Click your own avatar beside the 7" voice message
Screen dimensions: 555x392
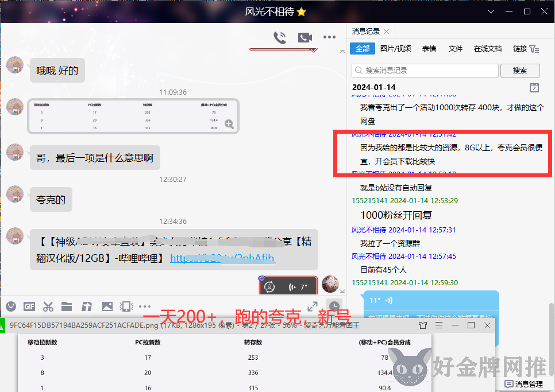click(330, 284)
